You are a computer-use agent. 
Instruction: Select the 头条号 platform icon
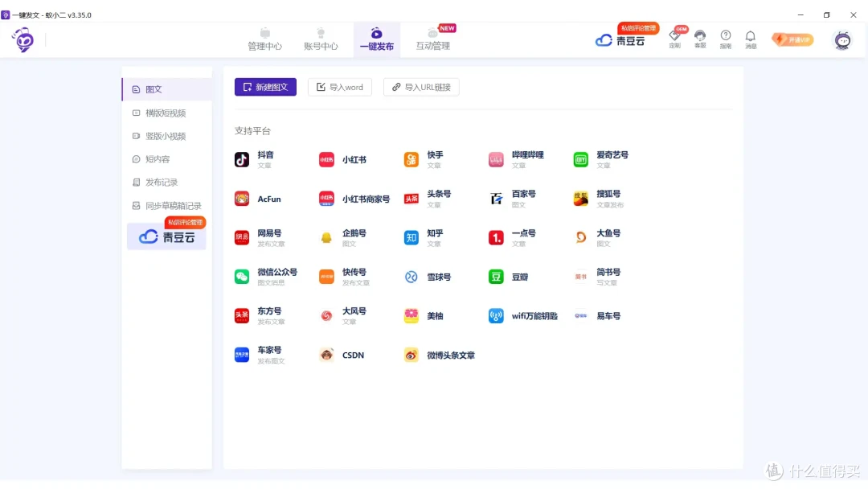411,199
